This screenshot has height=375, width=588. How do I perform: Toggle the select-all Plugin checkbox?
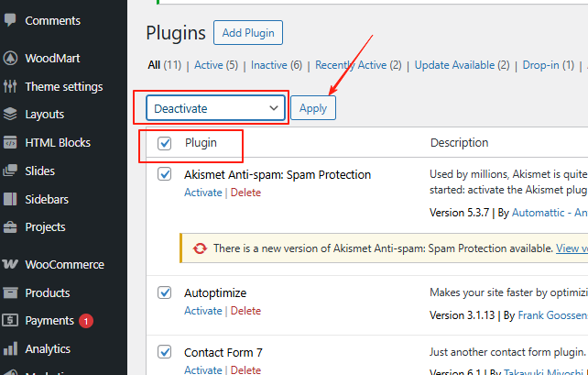[x=165, y=143]
